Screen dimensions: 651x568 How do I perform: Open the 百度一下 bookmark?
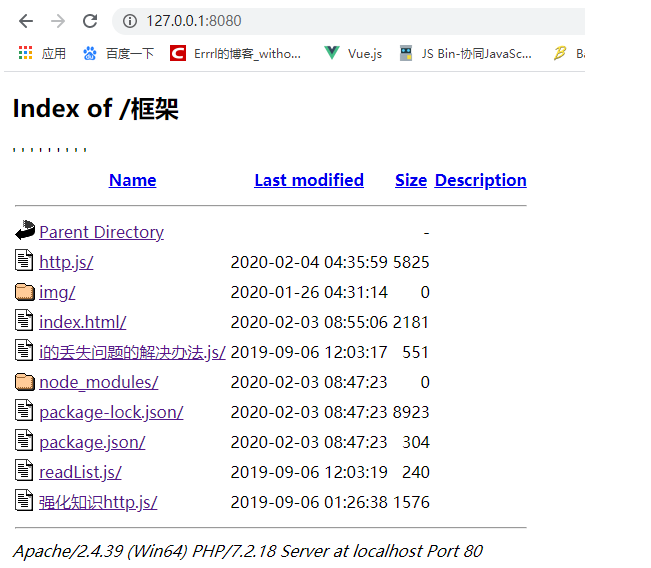pyautogui.click(x=118, y=54)
